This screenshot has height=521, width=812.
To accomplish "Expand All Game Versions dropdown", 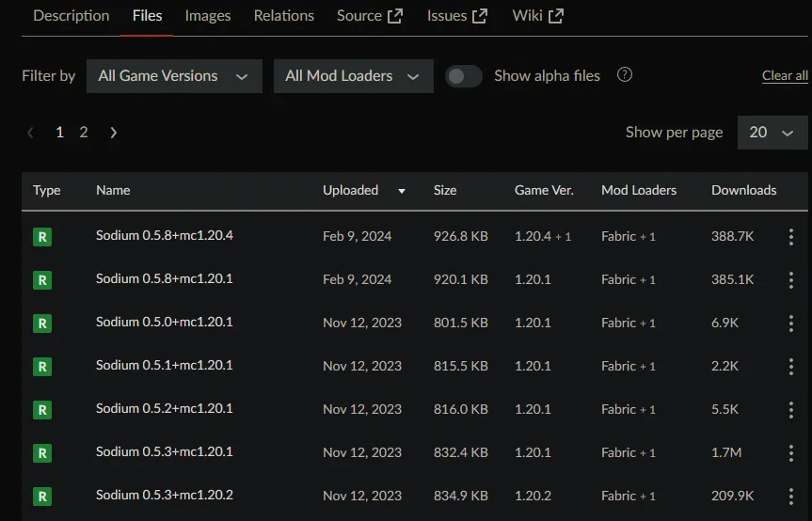I will (173, 76).
